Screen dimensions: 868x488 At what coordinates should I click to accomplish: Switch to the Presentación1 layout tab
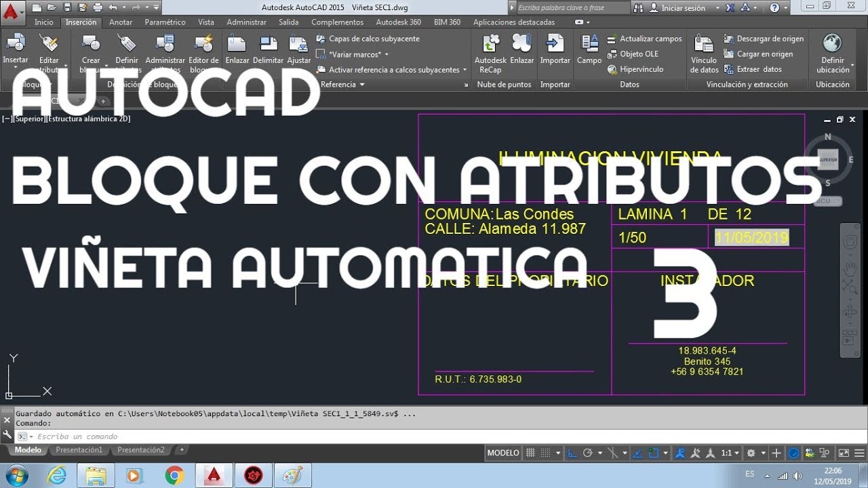(x=79, y=450)
